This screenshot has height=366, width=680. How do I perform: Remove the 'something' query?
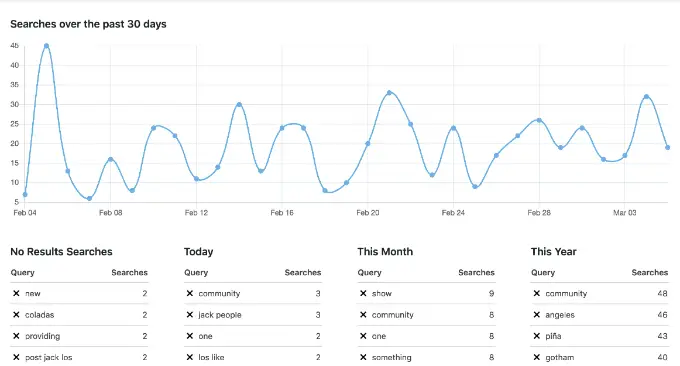363,357
